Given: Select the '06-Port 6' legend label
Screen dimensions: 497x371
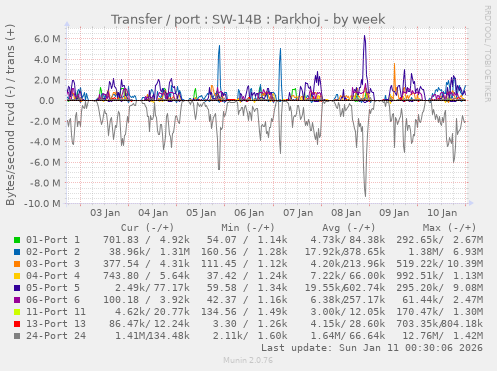Looking at the screenshot, I should click(53, 300).
